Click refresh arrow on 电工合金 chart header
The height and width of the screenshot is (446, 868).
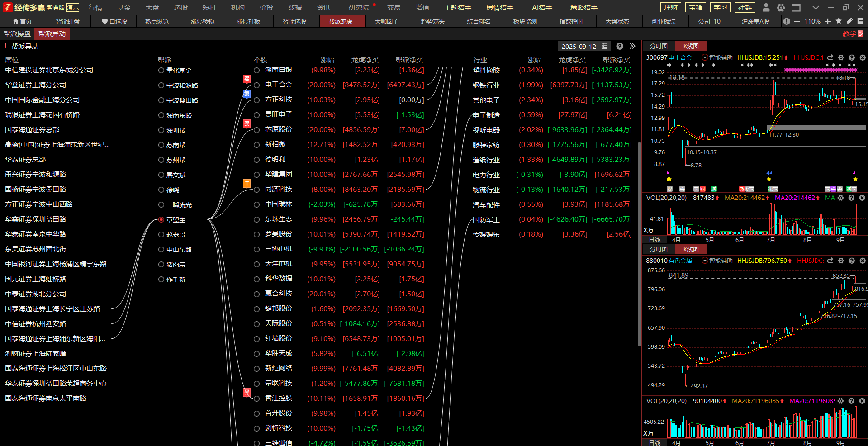point(830,57)
